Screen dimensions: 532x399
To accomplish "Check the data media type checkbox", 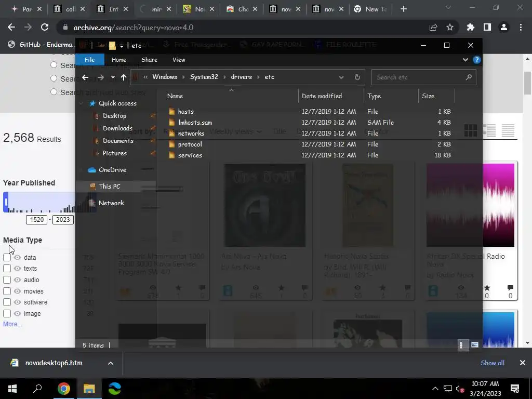I will point(7,258).
